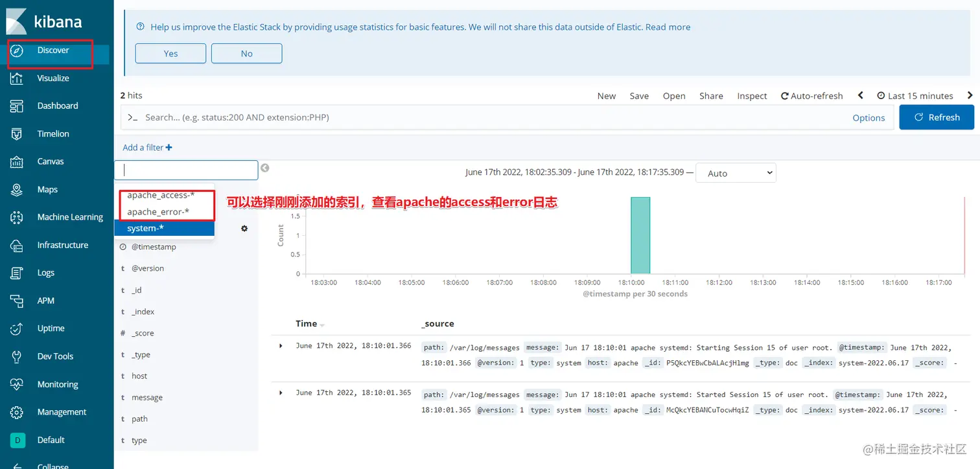
Task: Open the Uptime section icon
Action: click(17, 328)
